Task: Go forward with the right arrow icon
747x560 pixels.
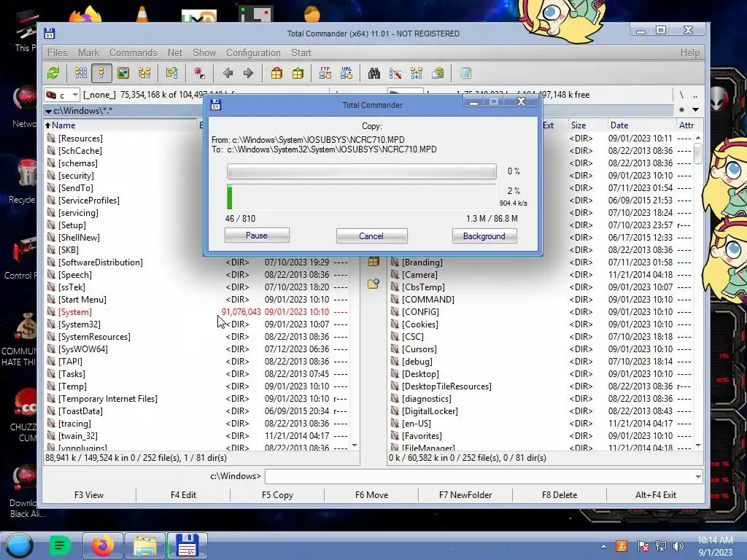Action: [248, 73]
